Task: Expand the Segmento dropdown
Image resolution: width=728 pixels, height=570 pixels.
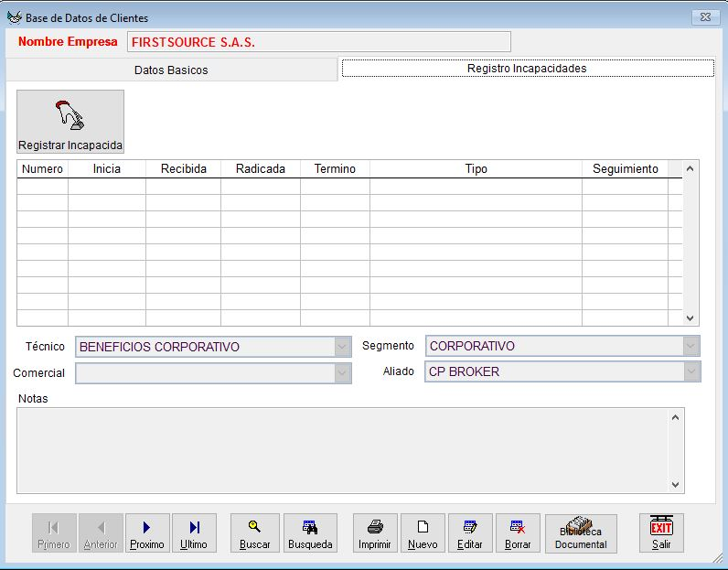Action: (691, 346)
